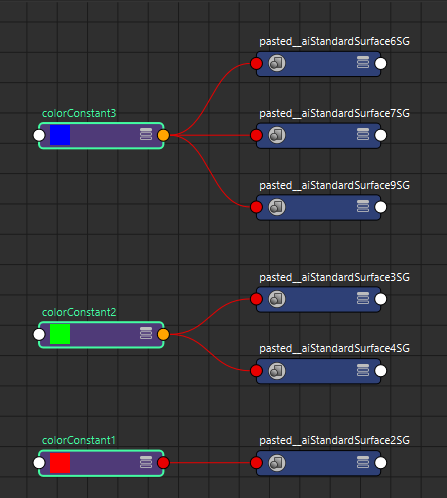Toggle node view mode on pasted__aiStandardSurface3SG

[x=363, y=298]
